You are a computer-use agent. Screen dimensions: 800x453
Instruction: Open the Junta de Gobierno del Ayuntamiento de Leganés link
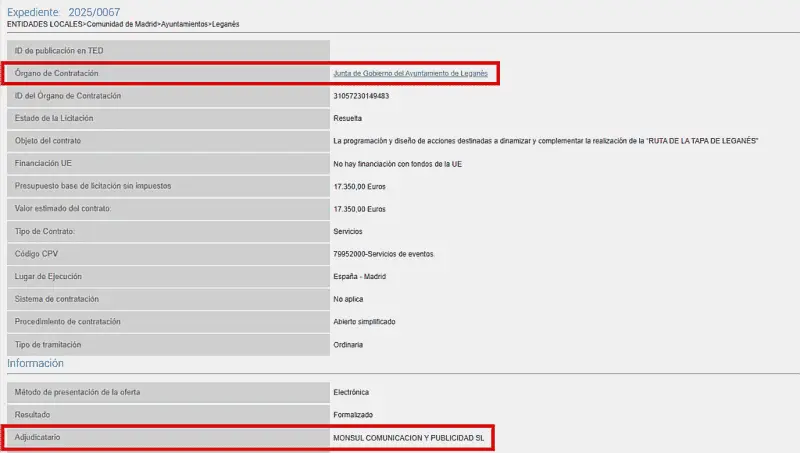point(410,74)
